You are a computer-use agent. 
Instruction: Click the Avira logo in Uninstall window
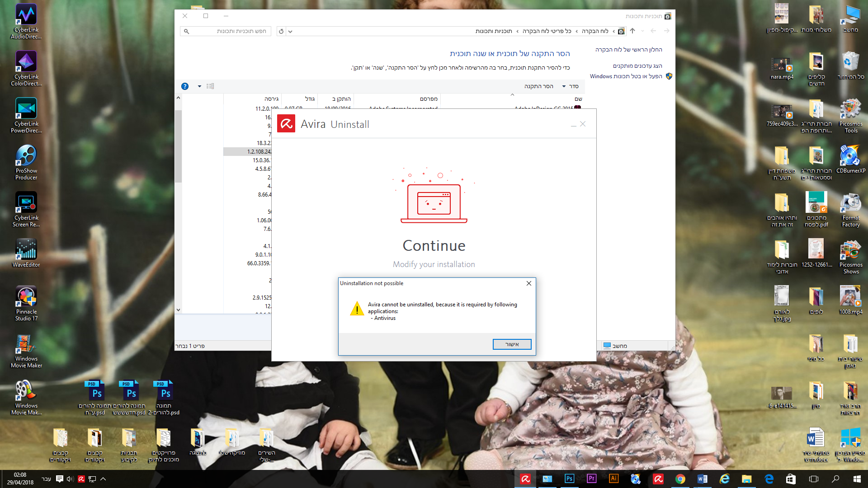click(x=286, y=124)
